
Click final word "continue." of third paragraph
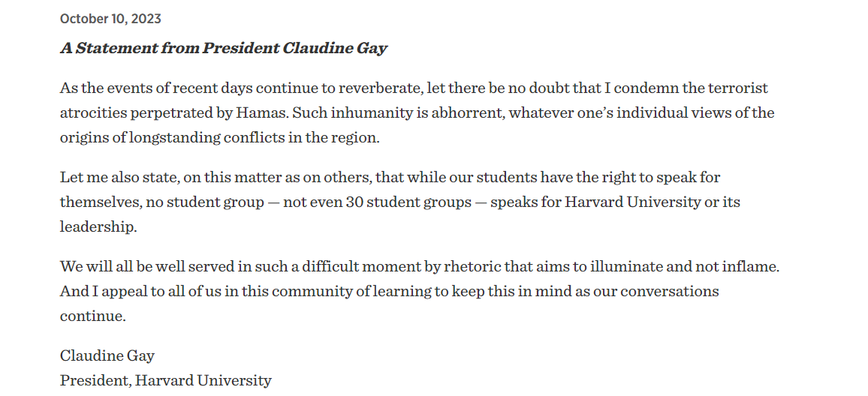coord(93,316)
